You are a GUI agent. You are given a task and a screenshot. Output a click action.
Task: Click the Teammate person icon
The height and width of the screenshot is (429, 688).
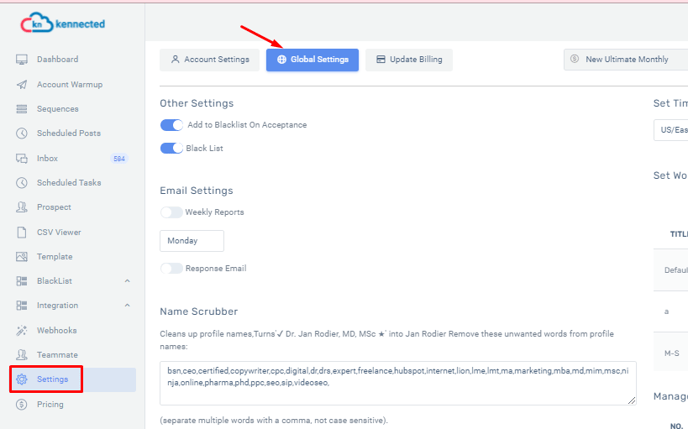(x=22, y=355)
